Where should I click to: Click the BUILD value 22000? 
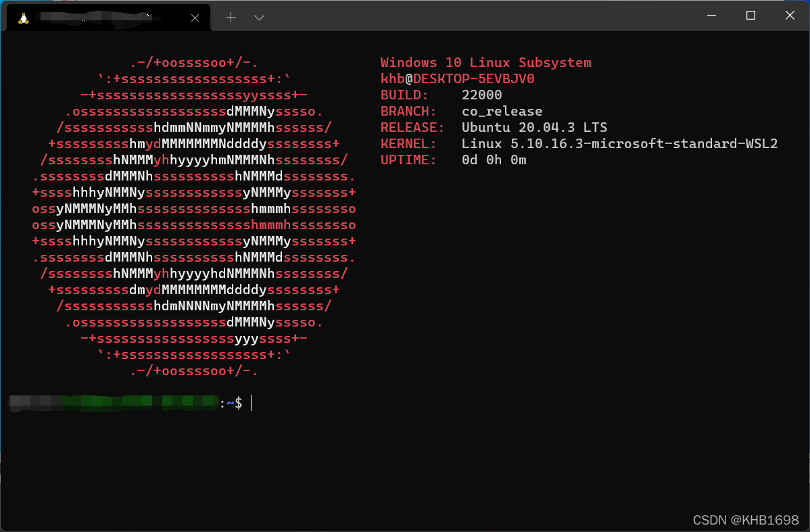point(481,95)
